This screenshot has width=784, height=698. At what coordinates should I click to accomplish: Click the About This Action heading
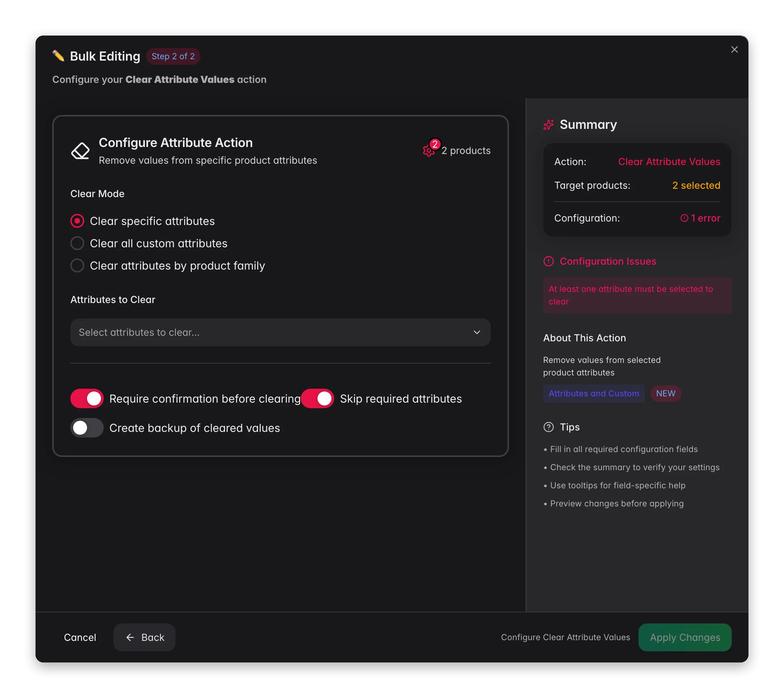coord(585,338)
